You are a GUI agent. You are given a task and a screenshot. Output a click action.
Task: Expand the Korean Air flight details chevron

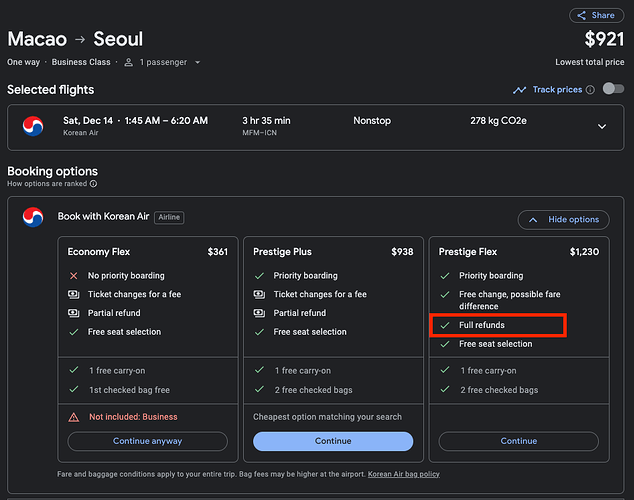click(602, 127)
